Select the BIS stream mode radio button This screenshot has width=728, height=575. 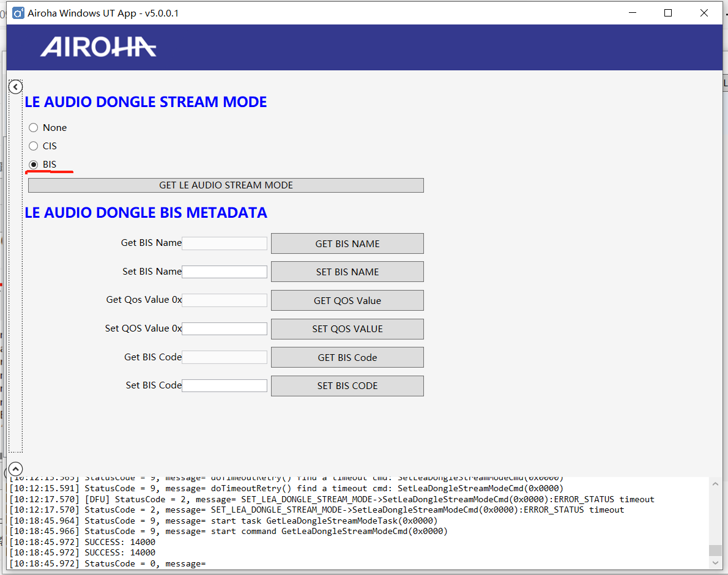pyautogui.click(x=34, y=165)
